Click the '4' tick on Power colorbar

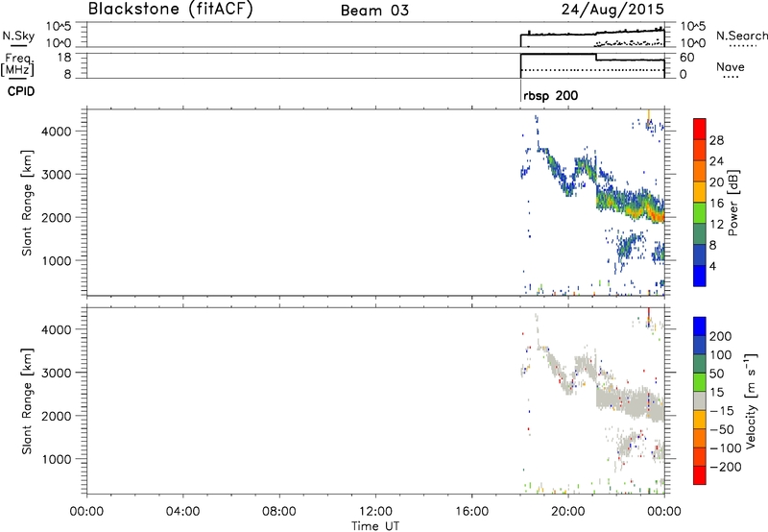pyautogui.click(x=712, y=266)
